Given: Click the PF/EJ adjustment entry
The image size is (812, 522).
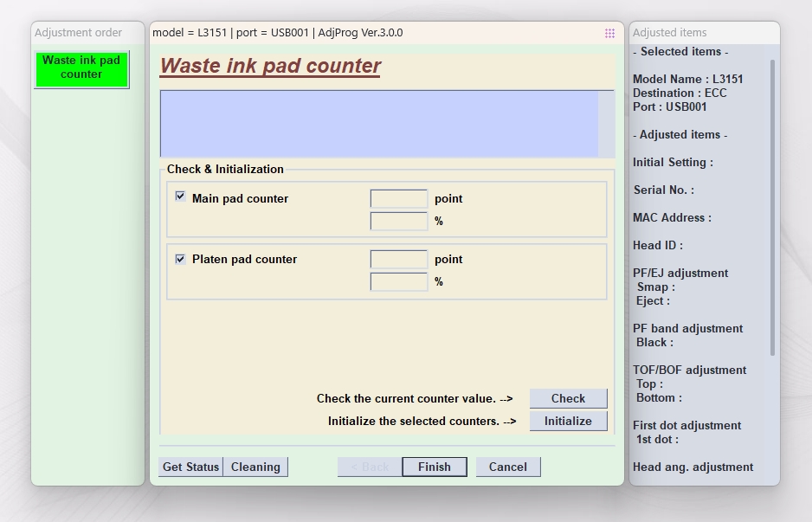Looking at the screenshot, I should pos(680,274).
